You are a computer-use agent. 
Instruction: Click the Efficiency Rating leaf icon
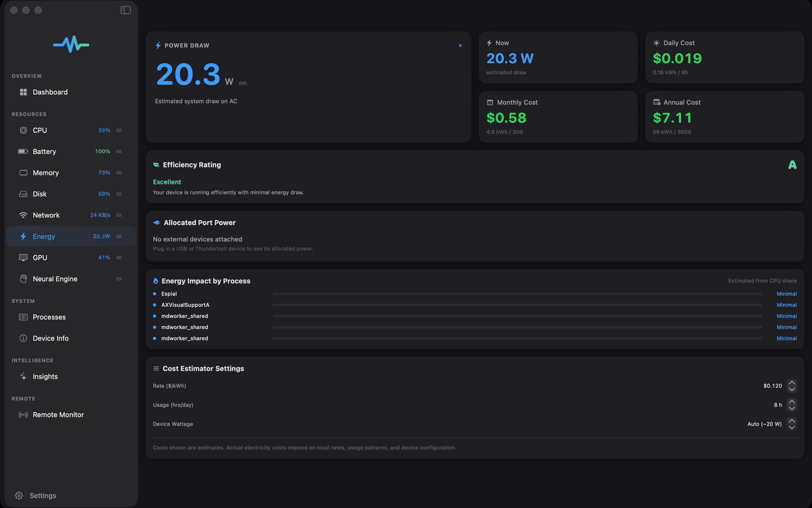click(x=156, y=165)
